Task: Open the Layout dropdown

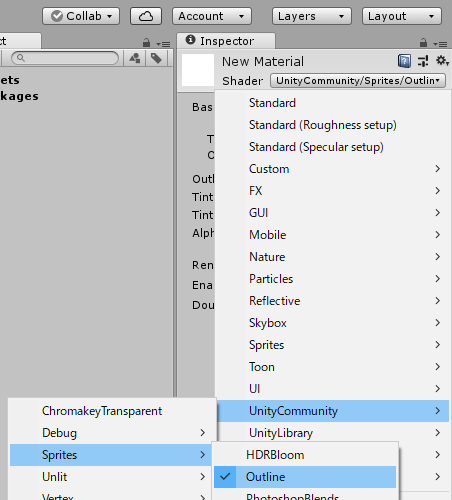Action: click(402, 16)
